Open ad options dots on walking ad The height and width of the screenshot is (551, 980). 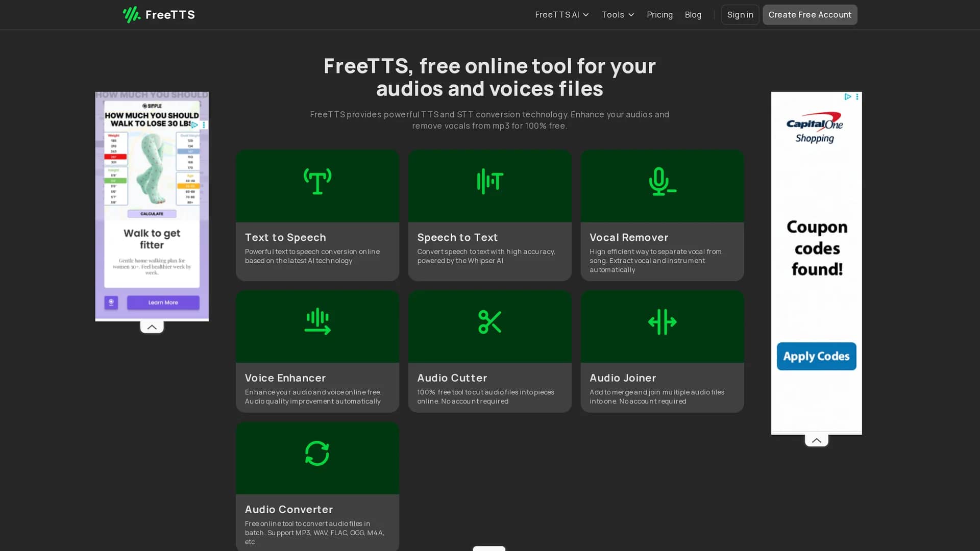click(204, 124)
